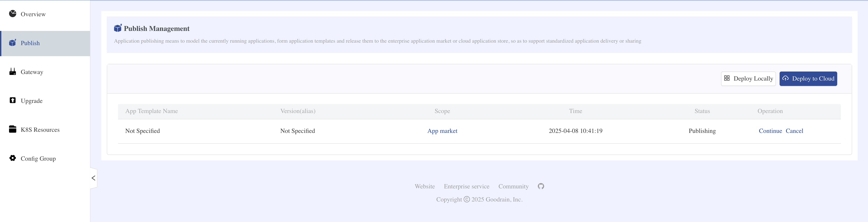This screenshot has height=222, width=868.
Task: Click the Deploy to Cloud button
Action: point(808,79)
